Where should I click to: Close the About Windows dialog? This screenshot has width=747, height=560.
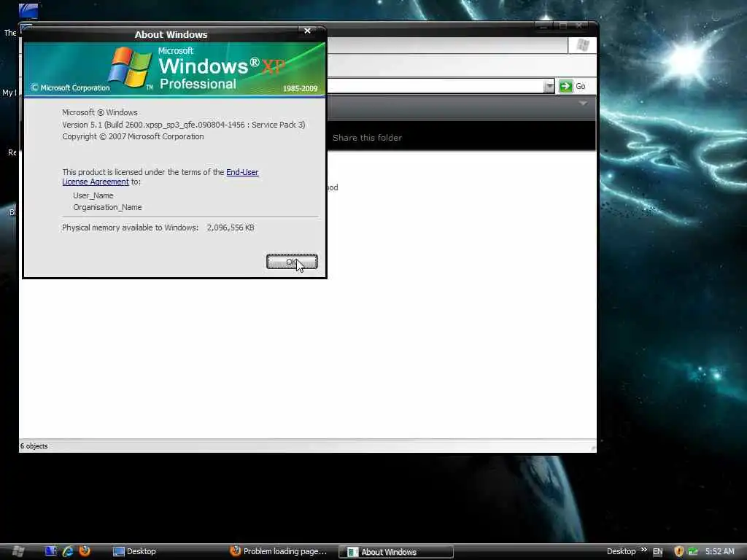pos(307,31)
